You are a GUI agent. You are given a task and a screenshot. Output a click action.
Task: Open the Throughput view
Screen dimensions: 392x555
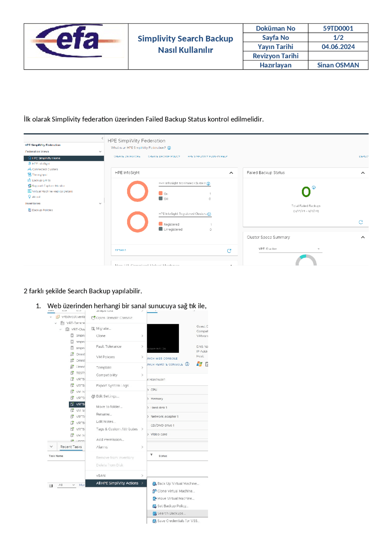click(39, 175)
